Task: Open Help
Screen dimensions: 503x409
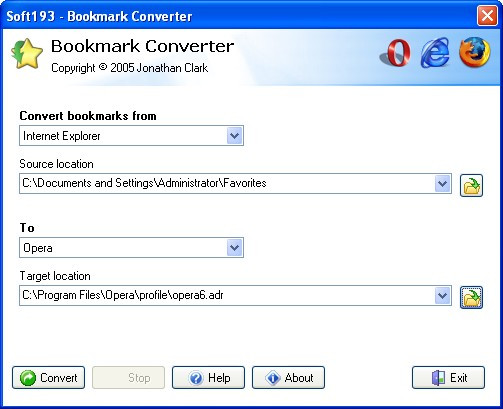Action: [x=209, y=378]
